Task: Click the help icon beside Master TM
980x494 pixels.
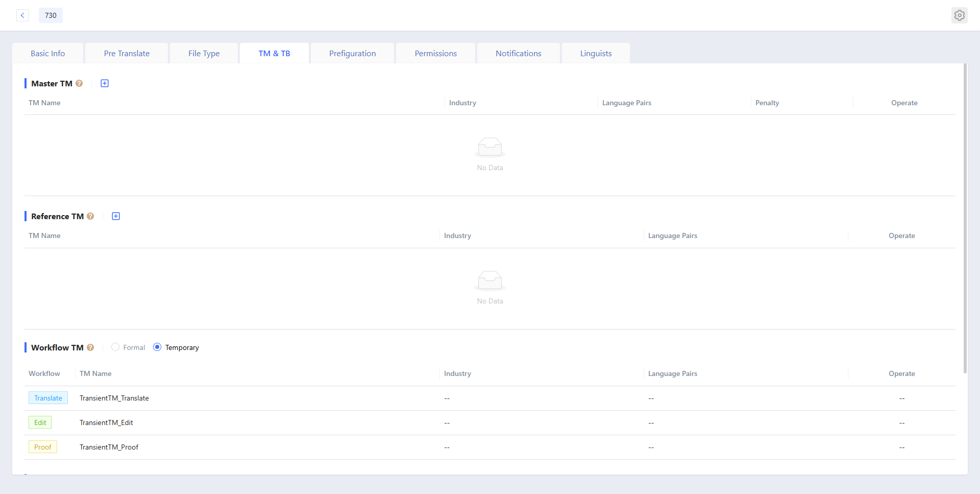Action: (x=79, y=83)
